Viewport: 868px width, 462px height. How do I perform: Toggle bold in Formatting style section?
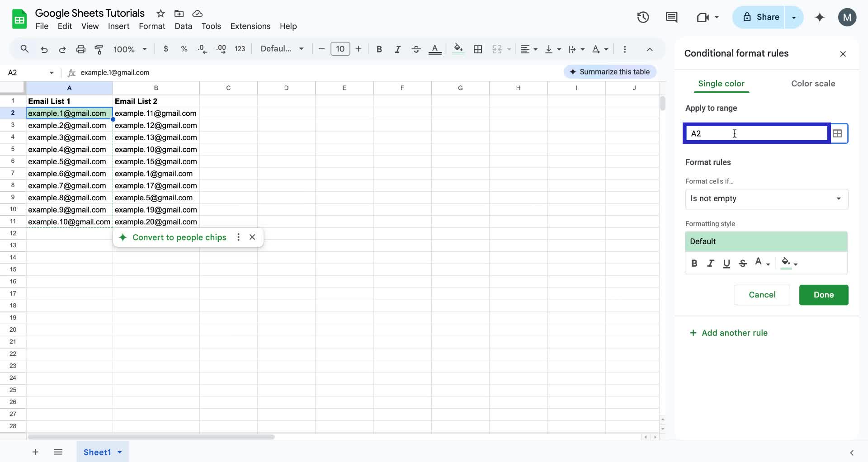(694, 263)
